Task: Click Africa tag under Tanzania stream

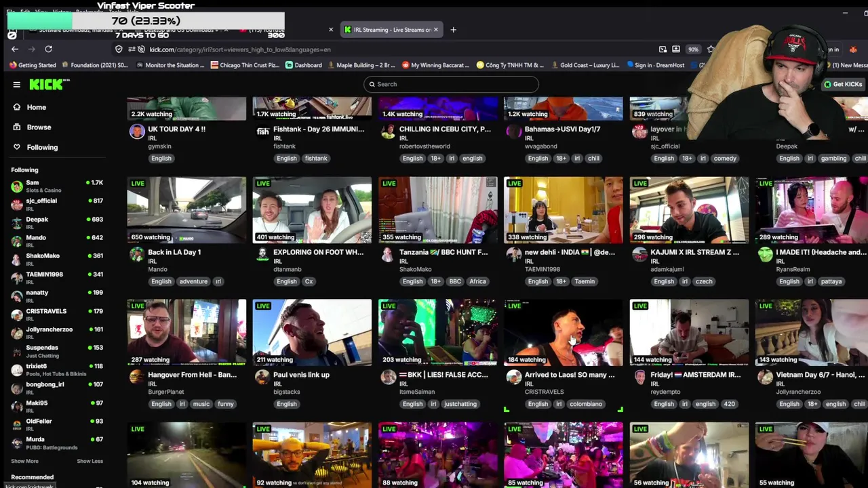Action: [477, 281]
